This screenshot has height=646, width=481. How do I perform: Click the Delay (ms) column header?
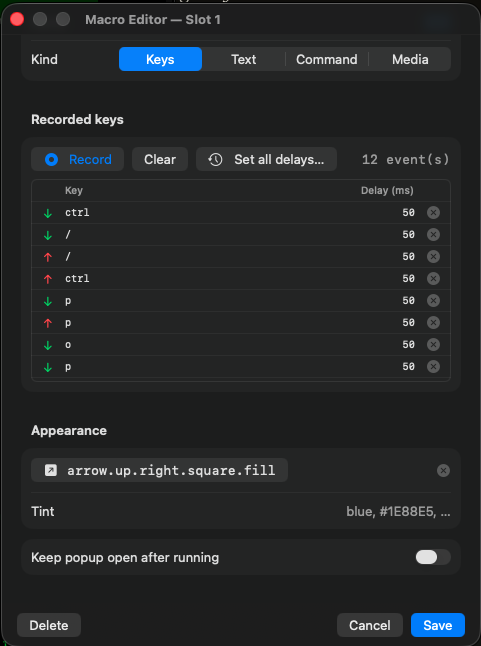click(387, 190)
